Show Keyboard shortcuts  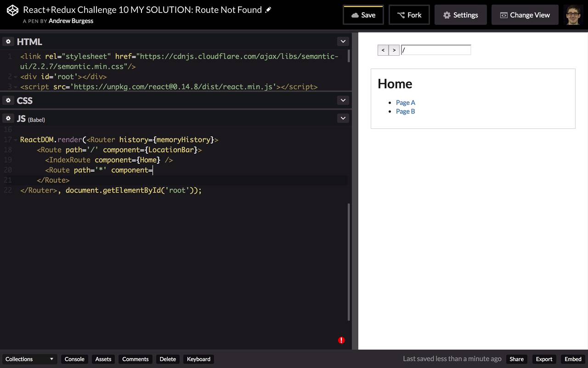(199, 359)
